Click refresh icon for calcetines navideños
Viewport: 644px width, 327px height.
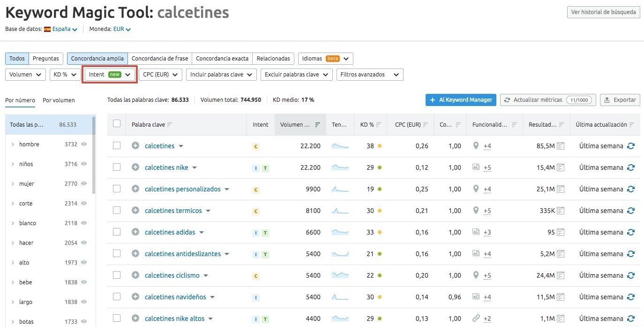(630, 297)
